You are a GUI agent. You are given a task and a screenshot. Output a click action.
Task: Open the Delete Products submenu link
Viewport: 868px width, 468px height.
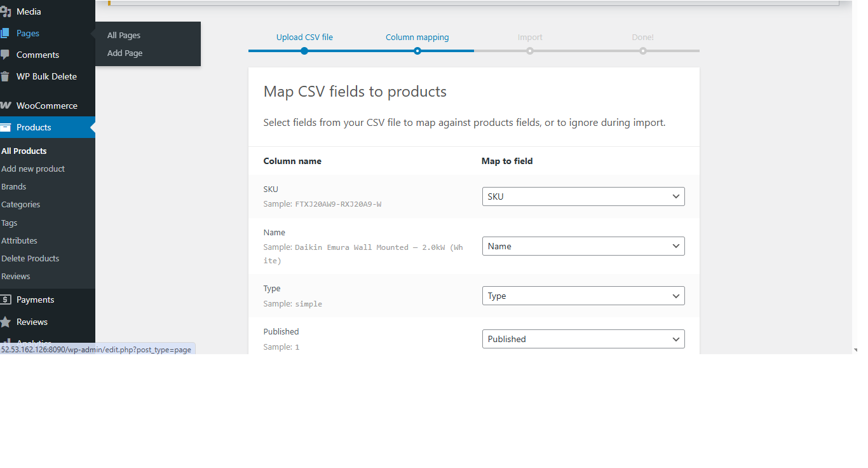point(30,258)
